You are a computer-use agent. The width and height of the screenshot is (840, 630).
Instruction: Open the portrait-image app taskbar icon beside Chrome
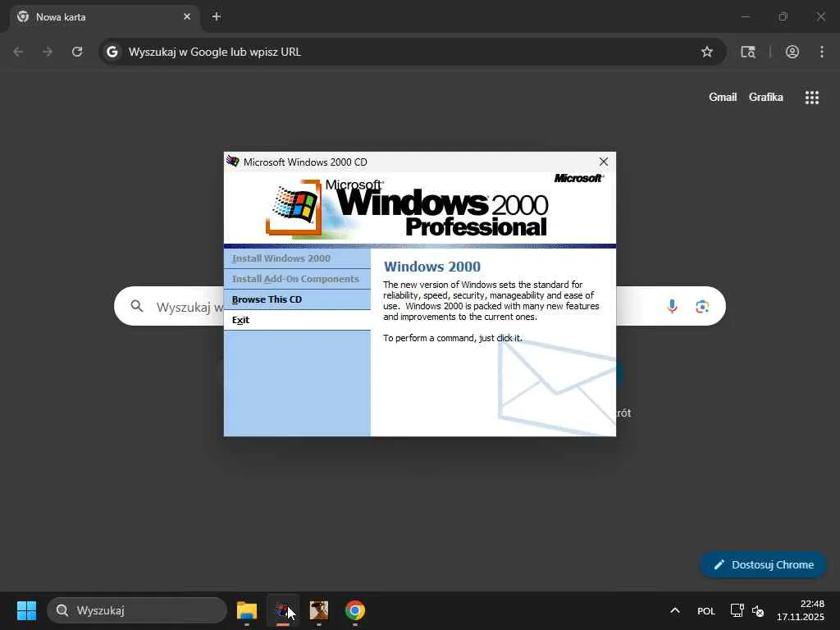[319, 610]
